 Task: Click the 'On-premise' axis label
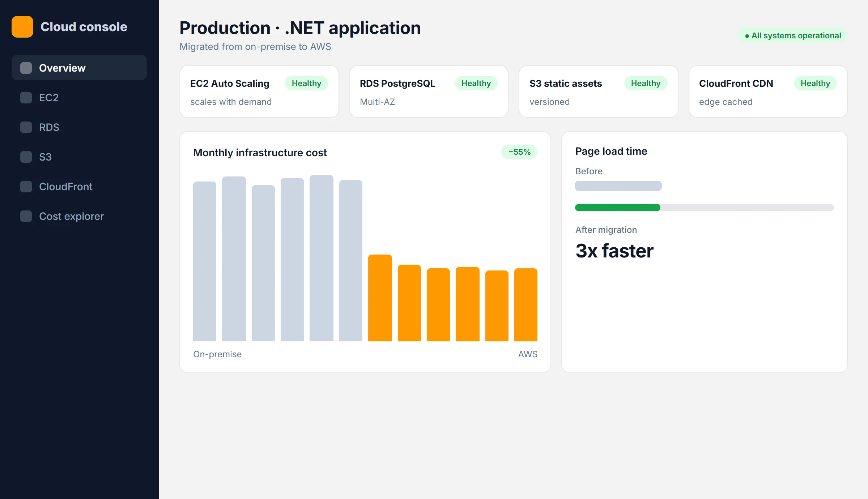coord(217,354)
